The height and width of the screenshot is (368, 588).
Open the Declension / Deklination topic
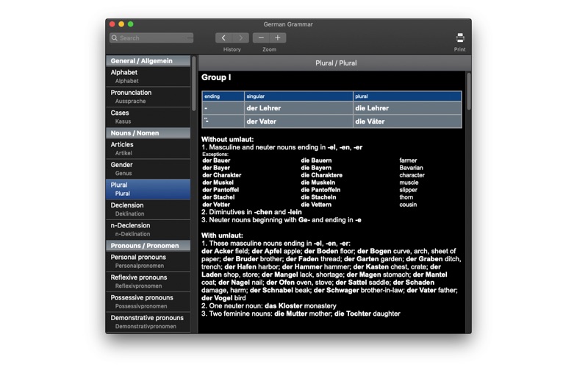point(148,209)
